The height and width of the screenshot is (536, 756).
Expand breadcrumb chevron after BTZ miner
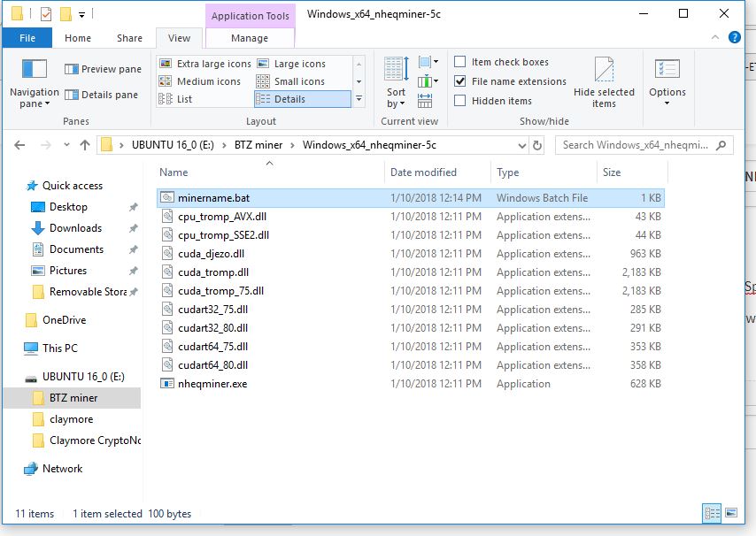pyautogui.click(x=292, y=145)
